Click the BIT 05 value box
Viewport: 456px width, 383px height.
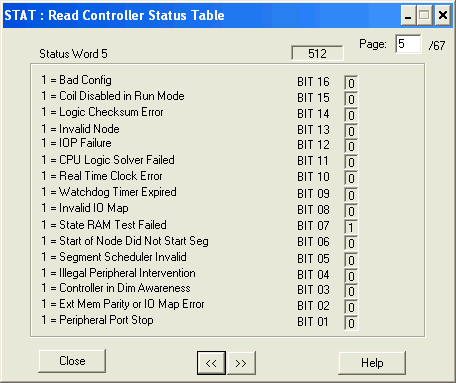click(351, 260)
